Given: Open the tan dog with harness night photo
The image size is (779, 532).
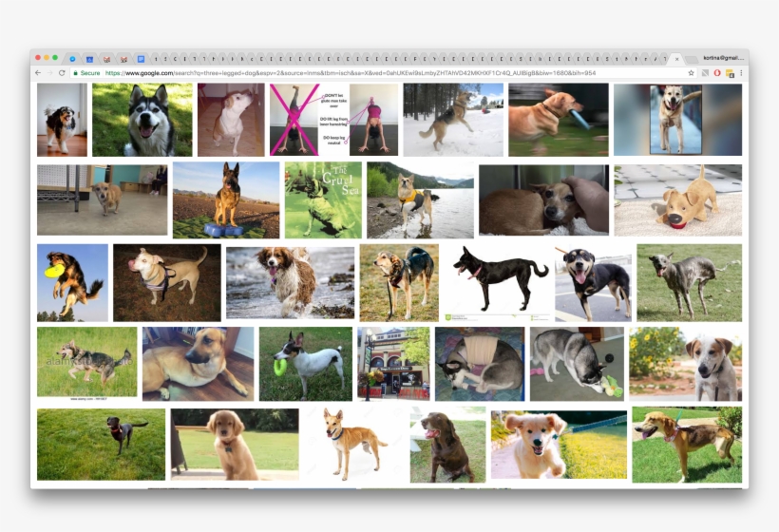Looking at the screenshot, I should (x=167, y=283).
